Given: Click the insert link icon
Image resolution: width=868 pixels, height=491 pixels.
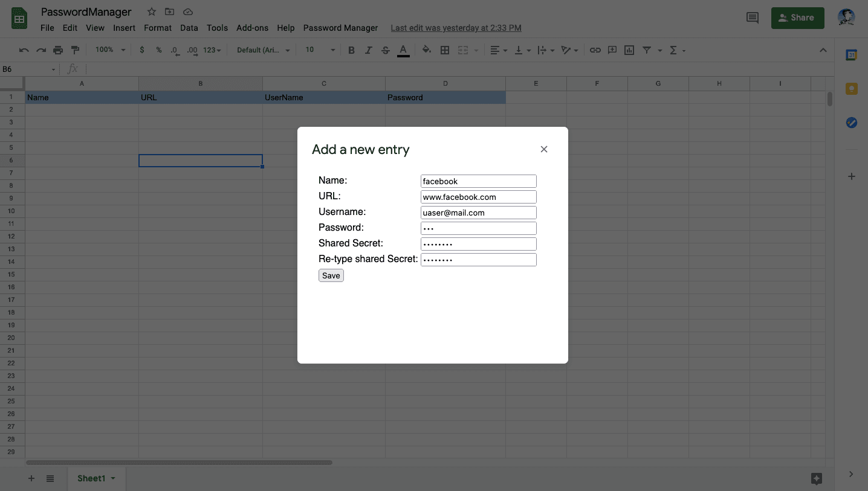Looking at the screenshot, I should coord(595,50).
